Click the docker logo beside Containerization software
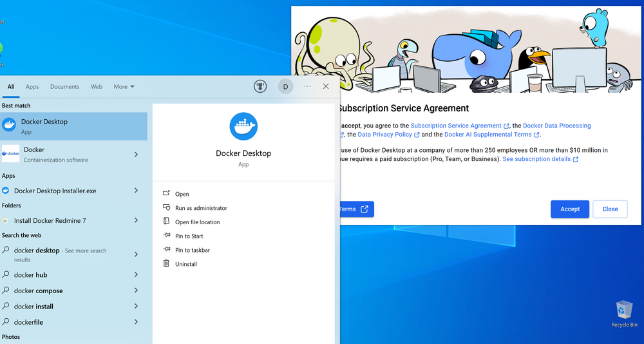 10,154
